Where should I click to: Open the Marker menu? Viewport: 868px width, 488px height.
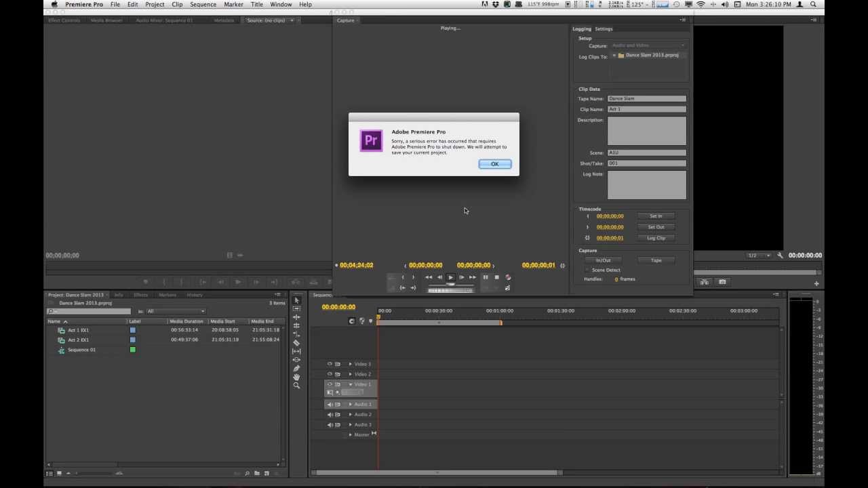point(233,5)
